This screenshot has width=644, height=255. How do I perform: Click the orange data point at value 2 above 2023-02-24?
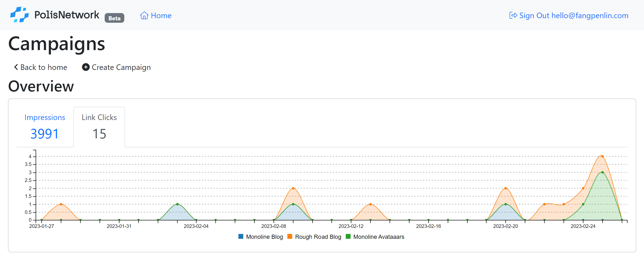(x=583, y=188)
